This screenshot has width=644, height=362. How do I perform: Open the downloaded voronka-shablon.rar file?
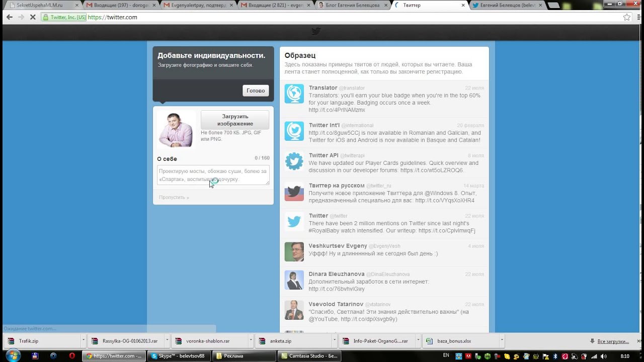(x=208, y=341)
